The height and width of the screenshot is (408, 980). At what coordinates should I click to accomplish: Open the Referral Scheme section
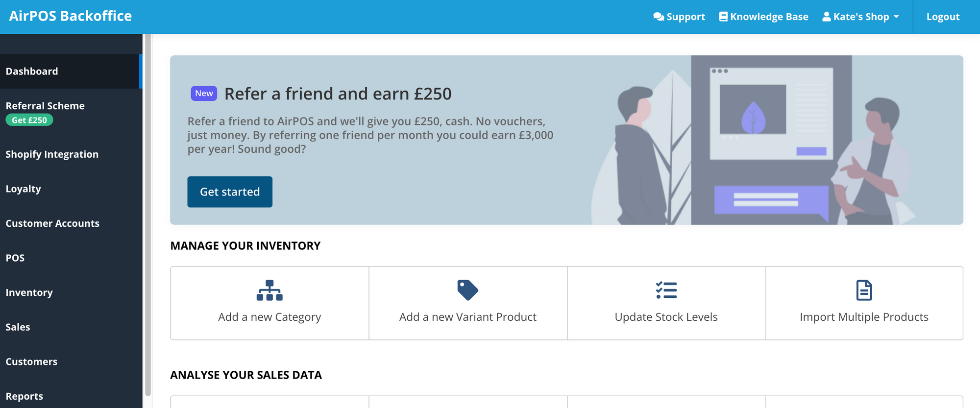point(45,106)
